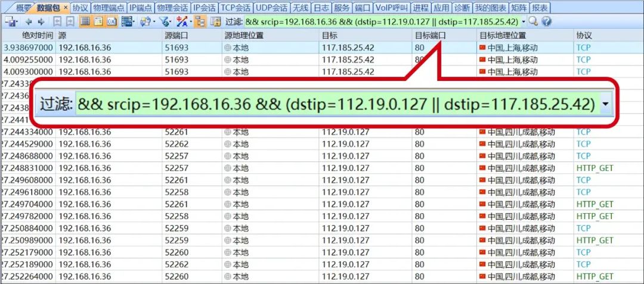Open help with the question mark icon
The image size is (644, 284).
point(546,21)
